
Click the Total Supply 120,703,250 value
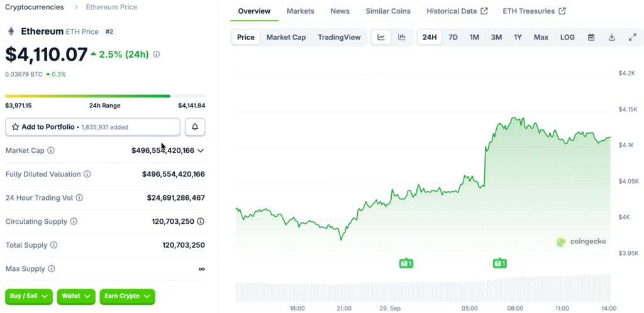coord(184,245)
